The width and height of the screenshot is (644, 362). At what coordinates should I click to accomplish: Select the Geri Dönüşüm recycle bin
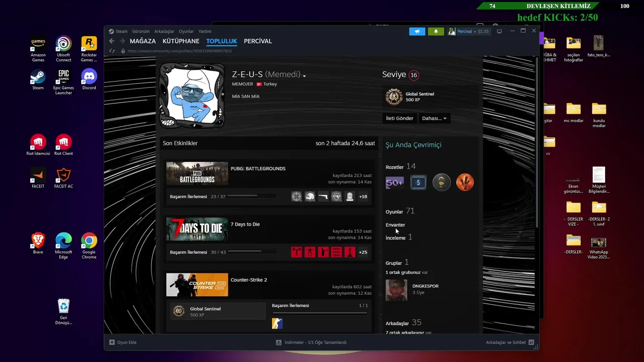click(63, 312)
